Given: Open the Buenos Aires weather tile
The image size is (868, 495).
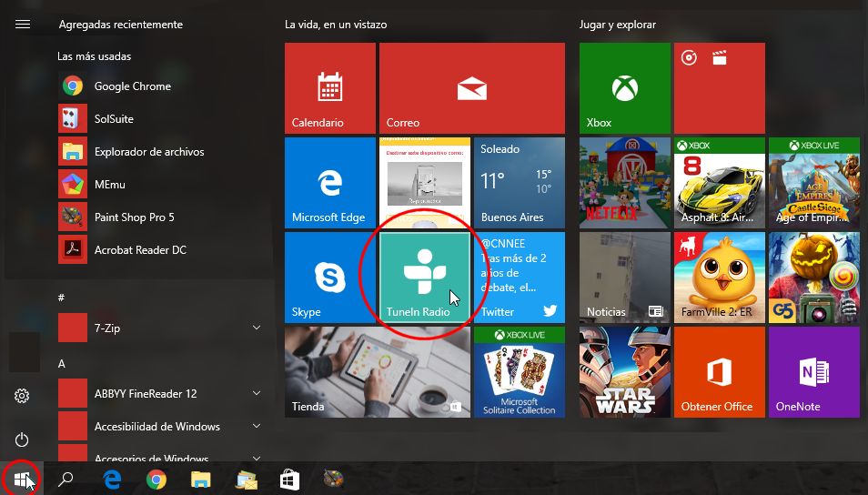Looking at the screenshot, I should 520,183.
